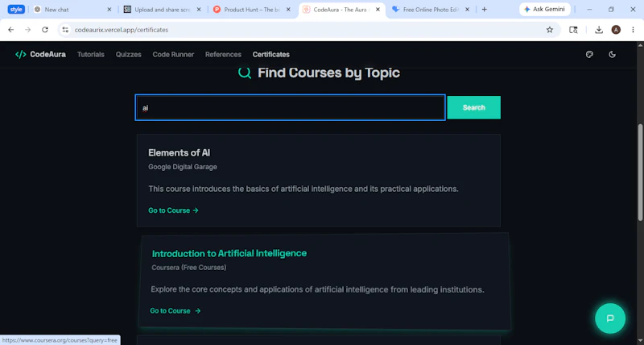The width and height of the screenshot is (644, 345).
Task: Close the New chat tab
Action: pos(109,10)
